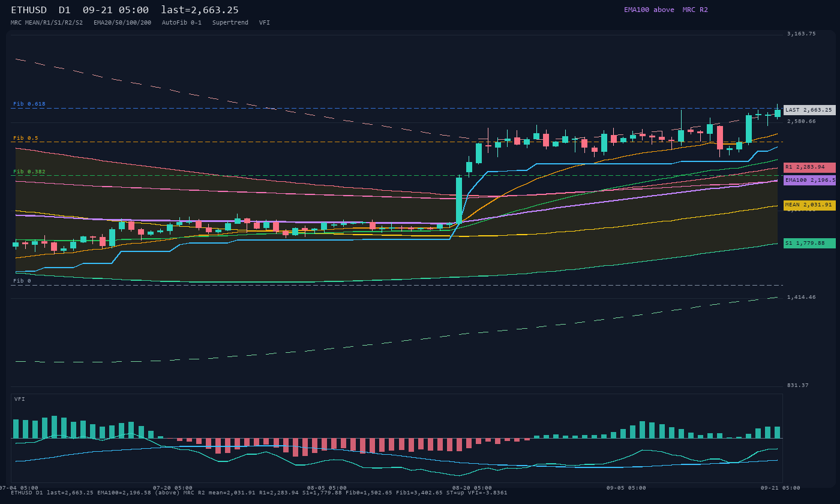
Task: Click the S1 1,779.88 price tag
Action: (809, 243)
